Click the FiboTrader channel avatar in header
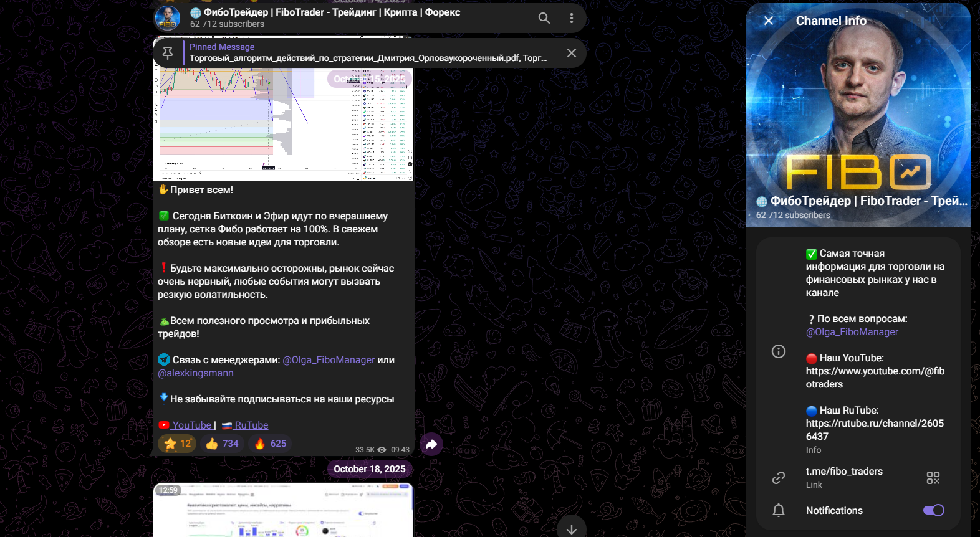 (168, 18)
